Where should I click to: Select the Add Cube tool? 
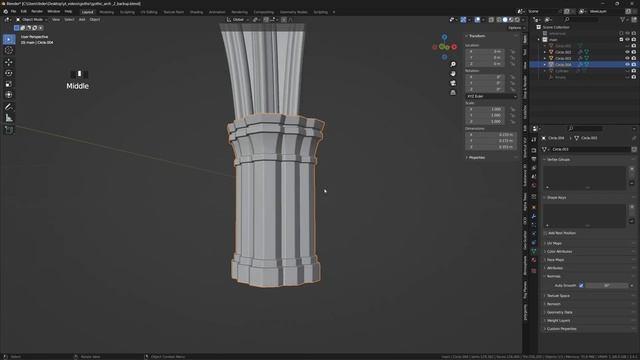click(9, 130)
